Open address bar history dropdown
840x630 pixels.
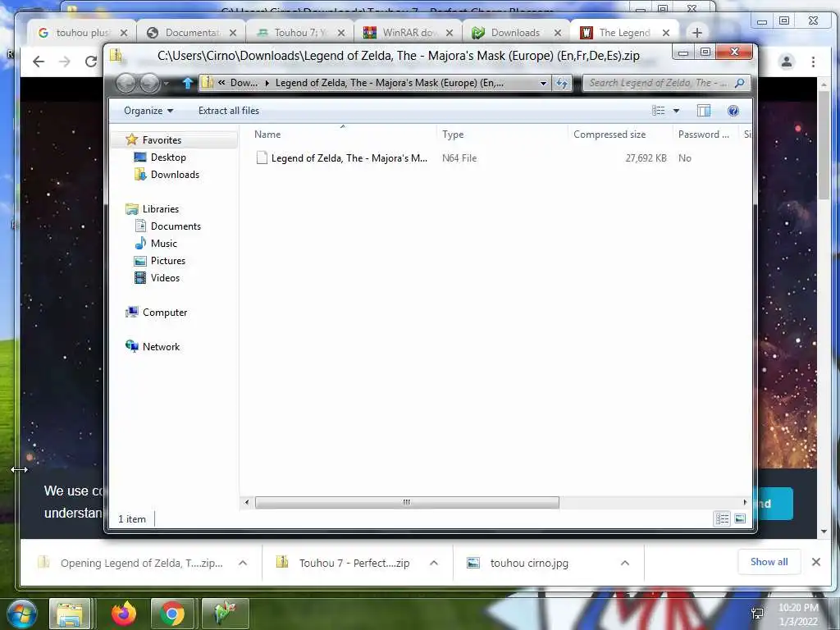coord(543,83)
